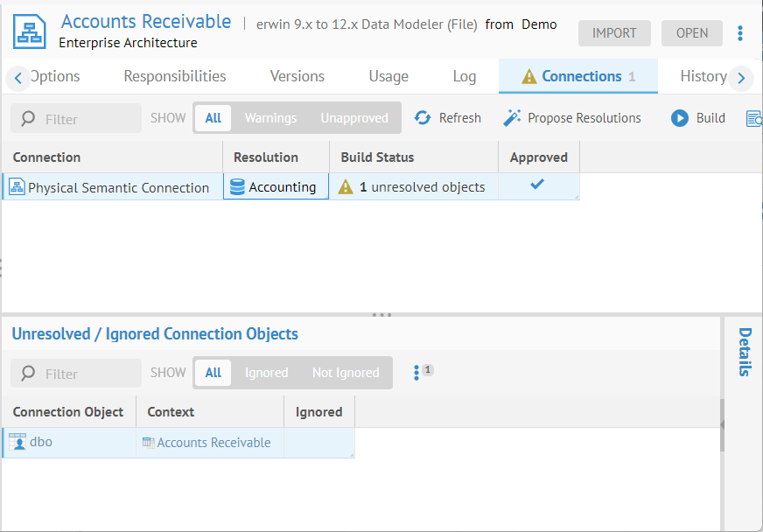Viewport: 763px width, 532px height.
Task: Open the unresolved objects three-dot menu
Action: pyautogui.click(x=416, y=373)
